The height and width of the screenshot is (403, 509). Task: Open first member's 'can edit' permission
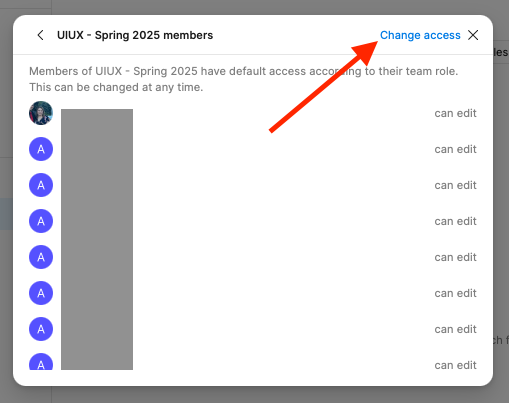pyautogui.click(x=455, y=113)
